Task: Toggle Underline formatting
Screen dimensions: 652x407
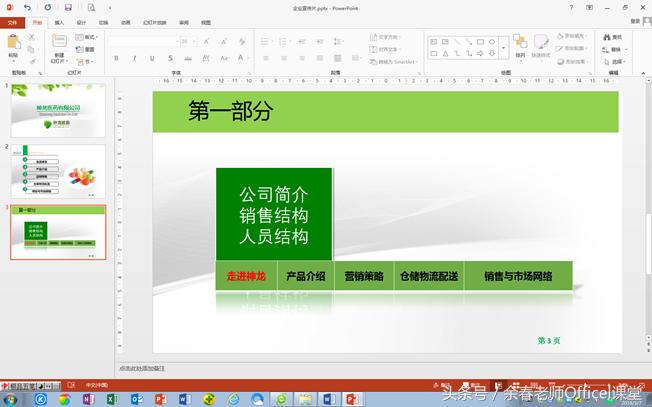Action: coord(152,58)
